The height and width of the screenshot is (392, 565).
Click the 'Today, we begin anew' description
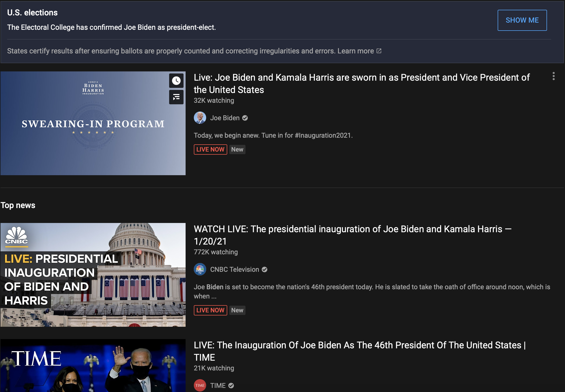(x=273, y=135)
